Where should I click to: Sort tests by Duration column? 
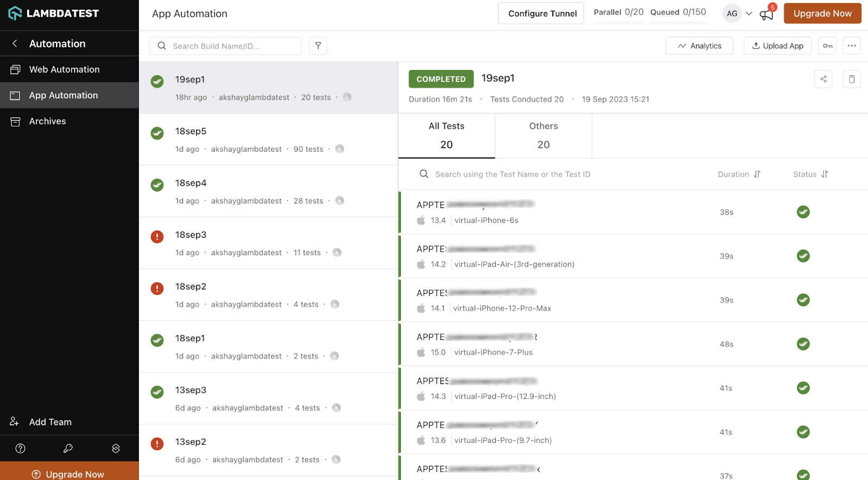click(x=739, y=174)
